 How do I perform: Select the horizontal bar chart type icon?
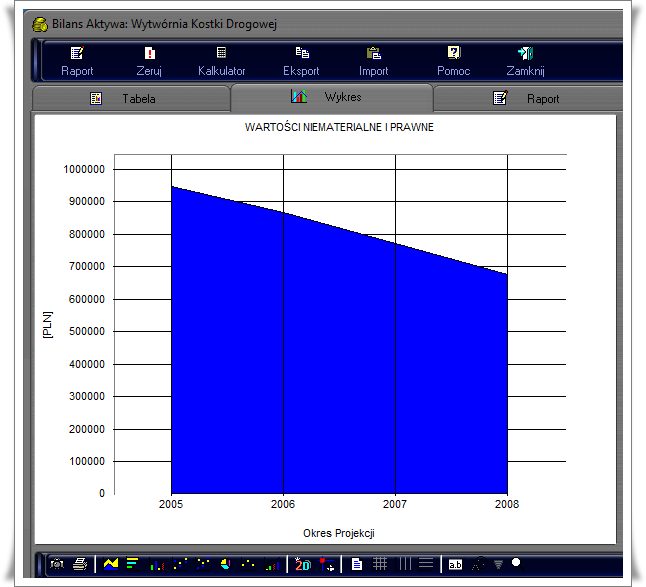point(133,565)
